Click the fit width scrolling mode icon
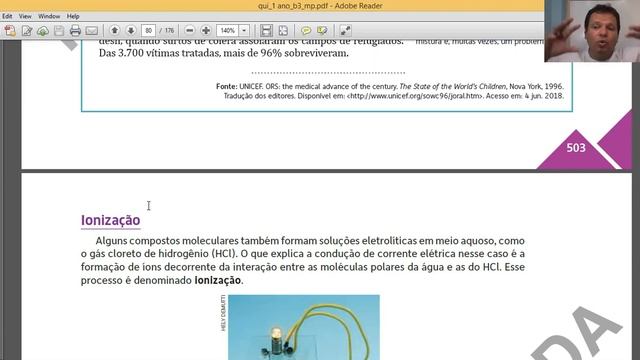This screenshot has width=640, height=360. [267, 31]
